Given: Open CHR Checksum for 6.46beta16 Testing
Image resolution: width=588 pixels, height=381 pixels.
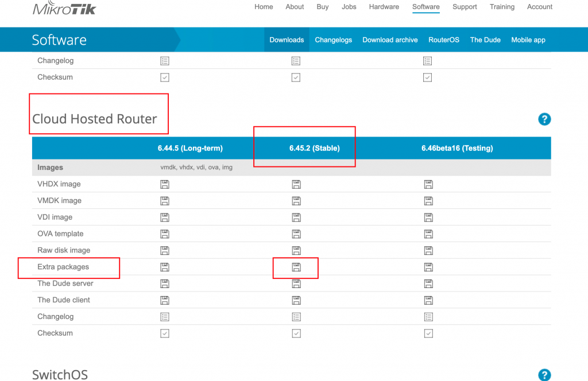Looking at the screenshot, I should click(x=428, y=333).
